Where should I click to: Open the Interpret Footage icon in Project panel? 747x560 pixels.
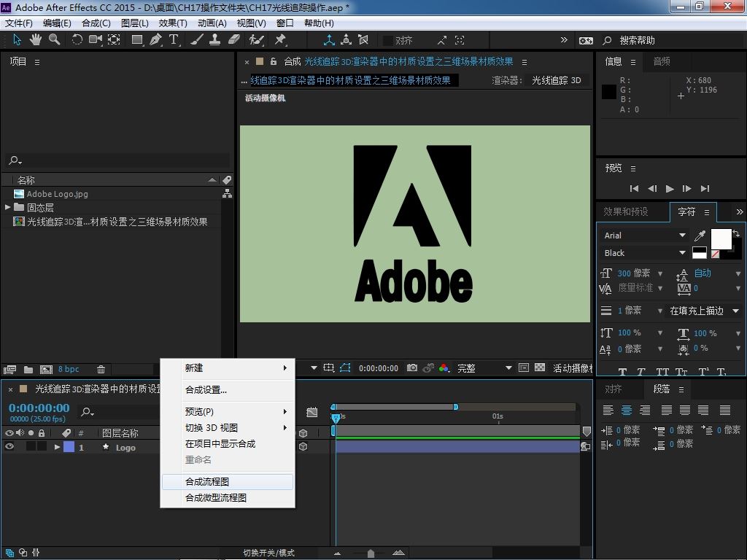pyautogui.click(x=9, y=370)
